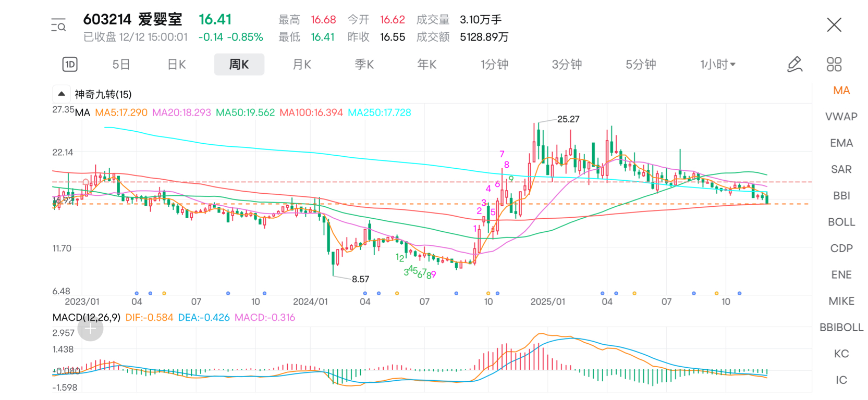Screen dimensions: 868x400
Task: Switch to the 5日 tab
Action: pyautogui.click(x=121, y=65)
